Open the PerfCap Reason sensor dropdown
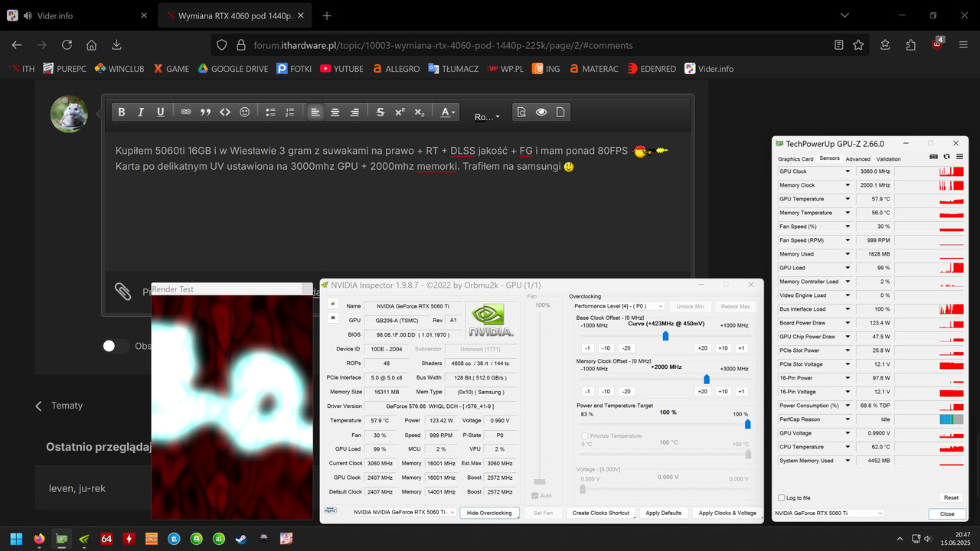This screenshot has width=980, height=551. coord(848,419)
